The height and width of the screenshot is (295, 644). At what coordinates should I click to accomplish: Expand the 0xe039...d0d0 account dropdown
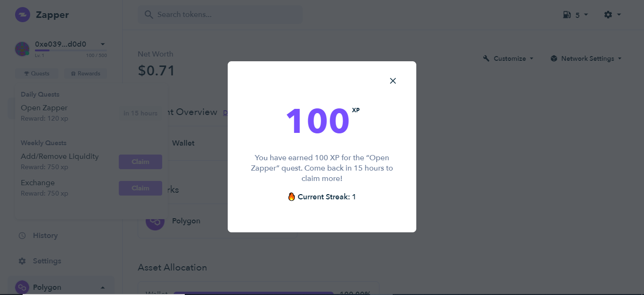(103, 44)
